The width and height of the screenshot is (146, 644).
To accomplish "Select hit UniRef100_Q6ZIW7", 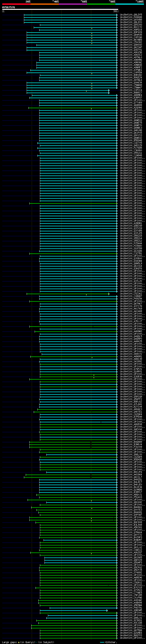I will (x=131, y=47).
